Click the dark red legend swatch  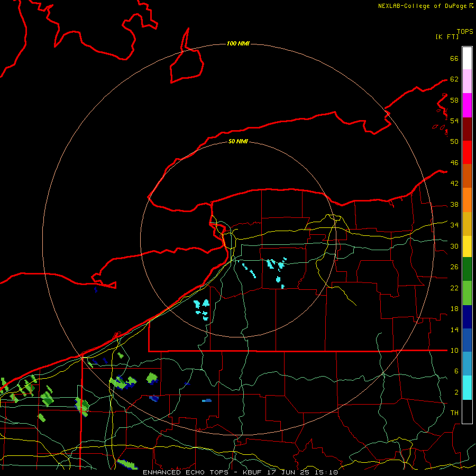point(467,129)
